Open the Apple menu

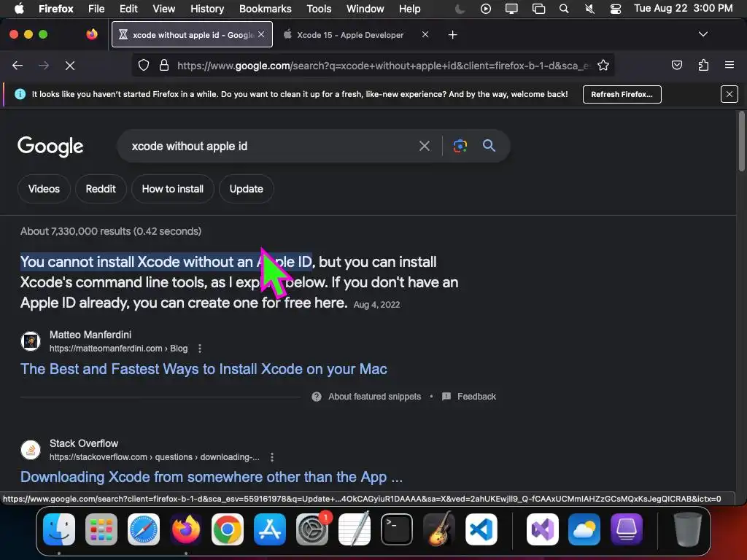pyautogui.click(x=19, y=9)
